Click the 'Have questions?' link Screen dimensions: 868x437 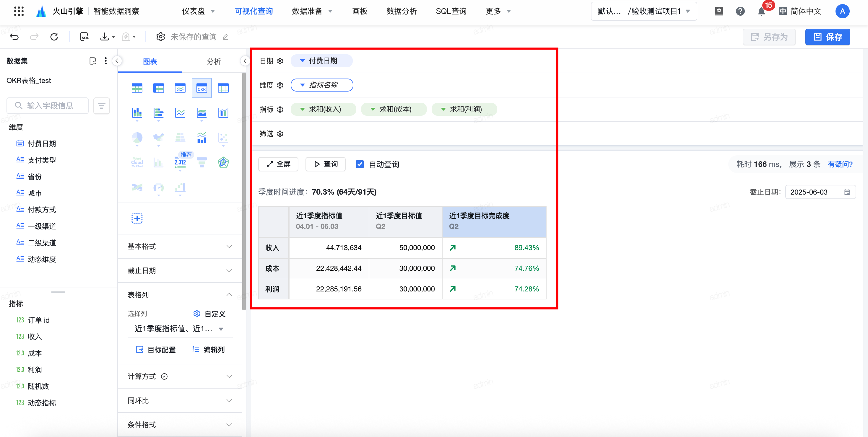point(840,164)
